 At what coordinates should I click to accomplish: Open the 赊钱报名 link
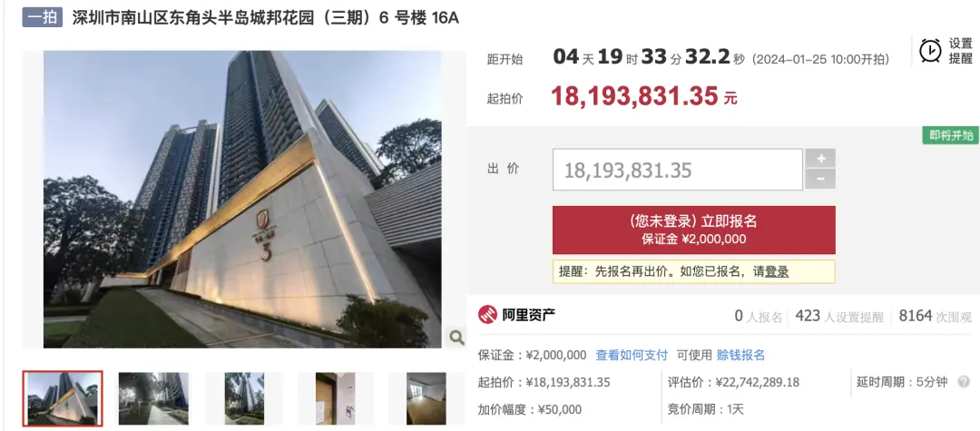click(740, 356)
